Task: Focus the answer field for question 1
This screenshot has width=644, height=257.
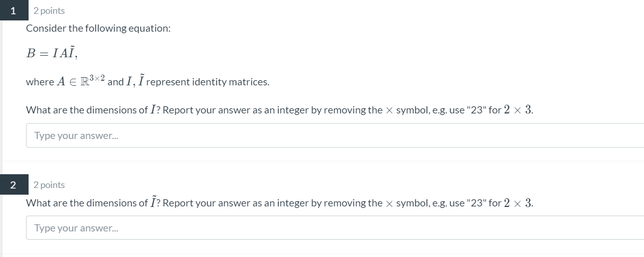Action: click(x=335, y=135)
